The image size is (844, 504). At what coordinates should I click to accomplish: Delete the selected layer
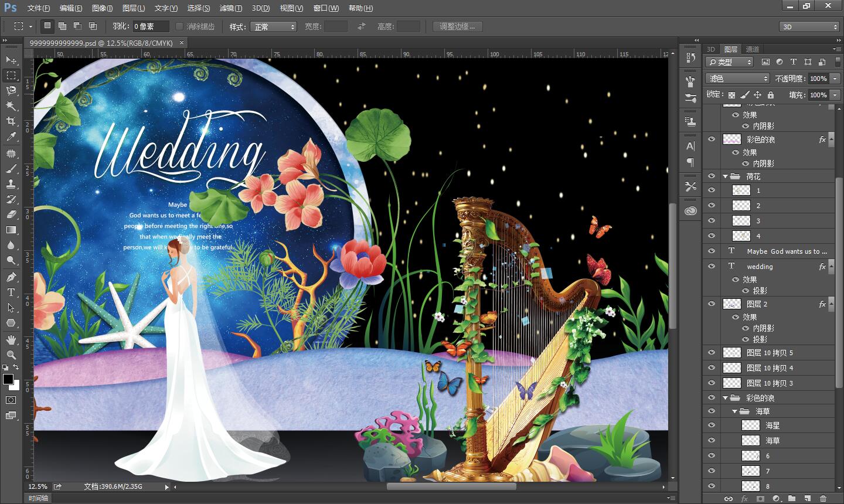point(823,499)
